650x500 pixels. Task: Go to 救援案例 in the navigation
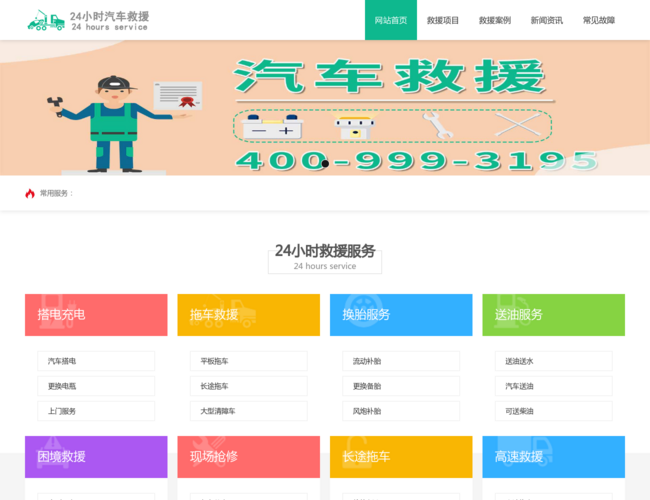pos(495,20)
